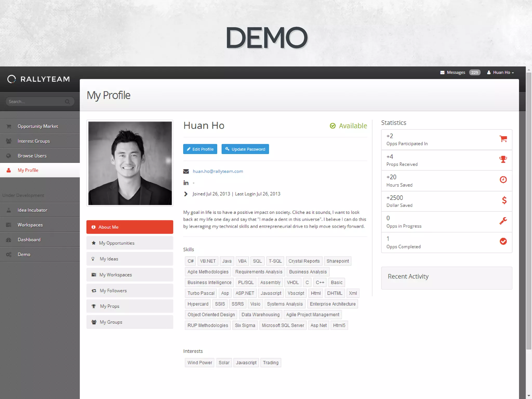Click the wrench icon beside Opps in Progress

pyautogui.click(x=503, y=221)
